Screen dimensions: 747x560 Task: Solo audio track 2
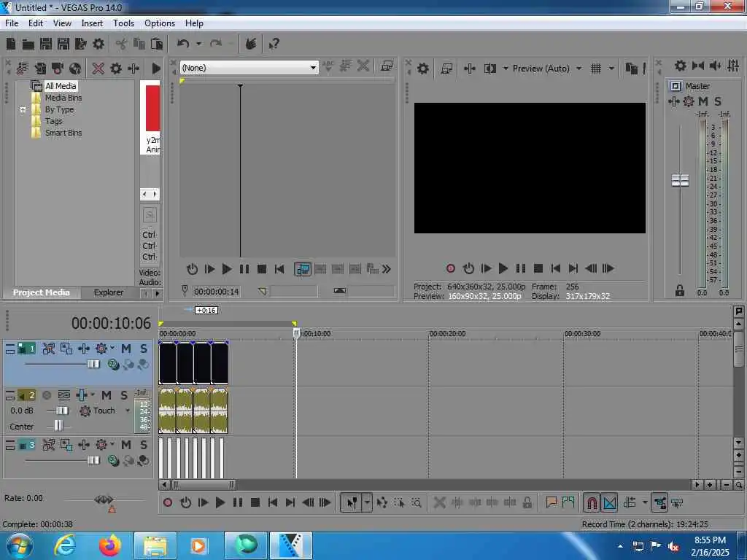[x=124, y=395]
